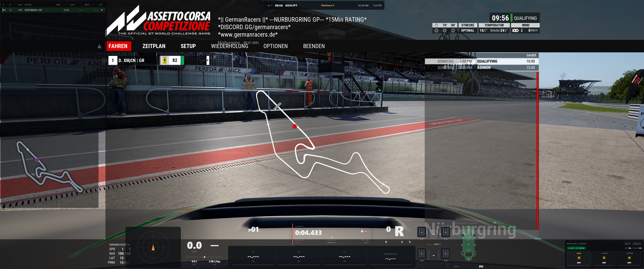
Task: Click the rear-left tyre widget
Action: pos(422,254)
